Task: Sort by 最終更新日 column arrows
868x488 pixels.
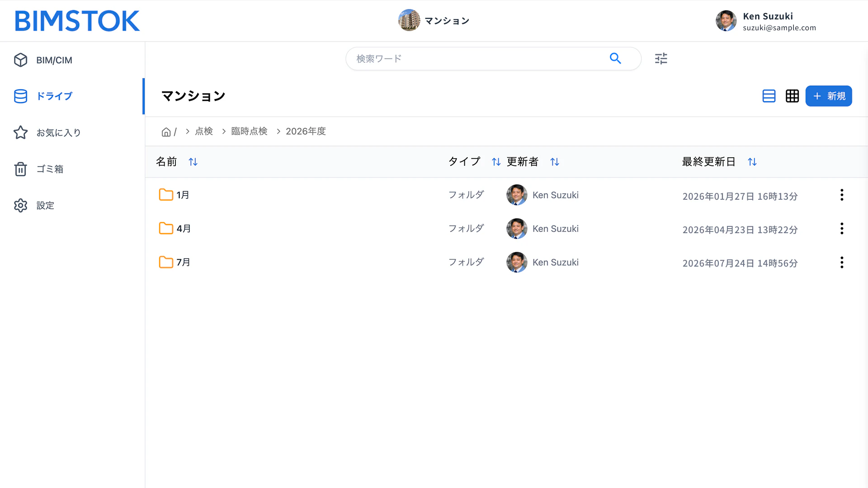Action: coord(752,162)
